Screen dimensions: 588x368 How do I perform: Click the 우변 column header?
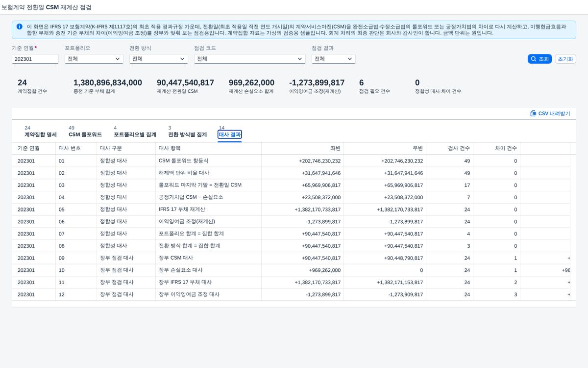385,148
